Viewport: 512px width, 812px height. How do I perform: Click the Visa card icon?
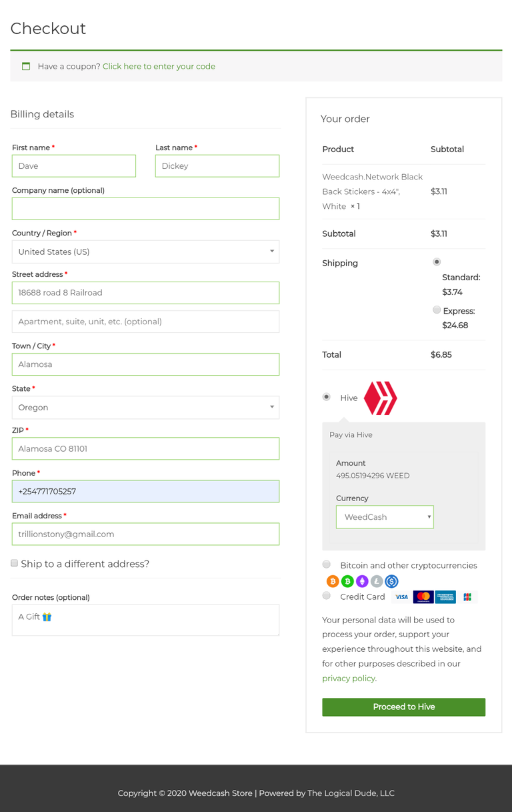click(x=401, y=597)
